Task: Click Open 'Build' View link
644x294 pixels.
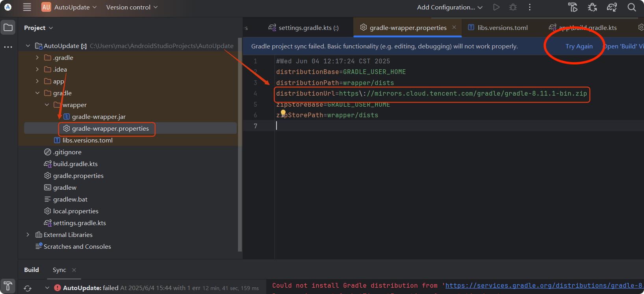Action: coord(624,46)
